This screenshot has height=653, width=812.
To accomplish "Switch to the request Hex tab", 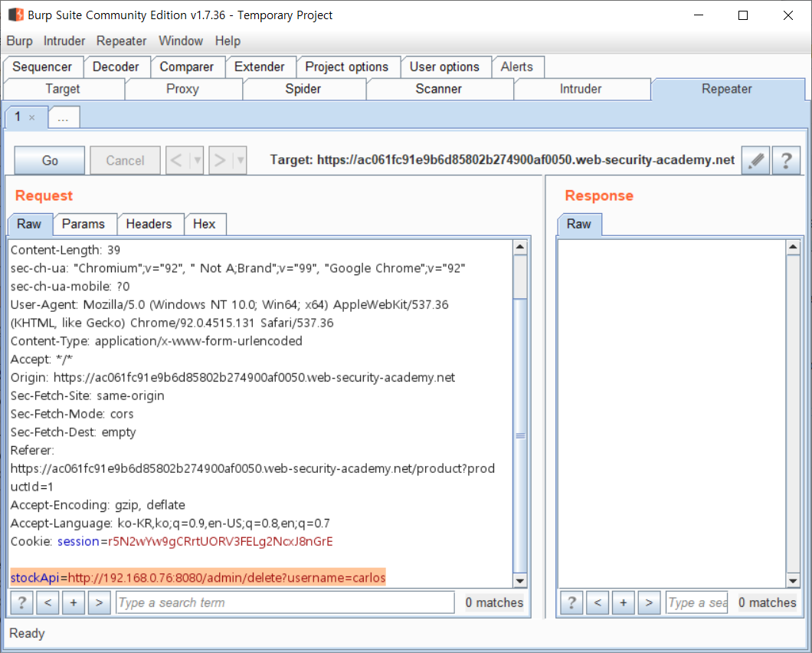I will point(205,224).
